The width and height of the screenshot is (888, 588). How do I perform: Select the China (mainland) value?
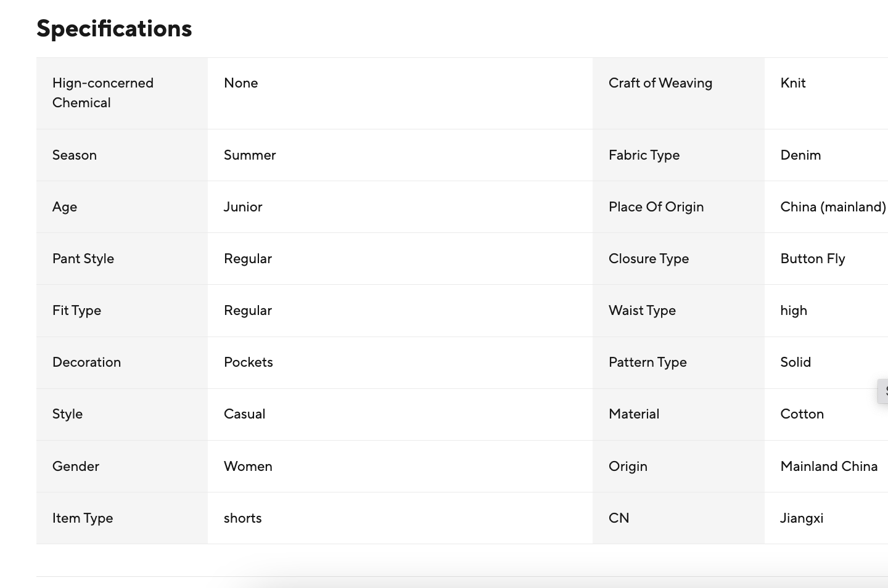click(832, 207)
